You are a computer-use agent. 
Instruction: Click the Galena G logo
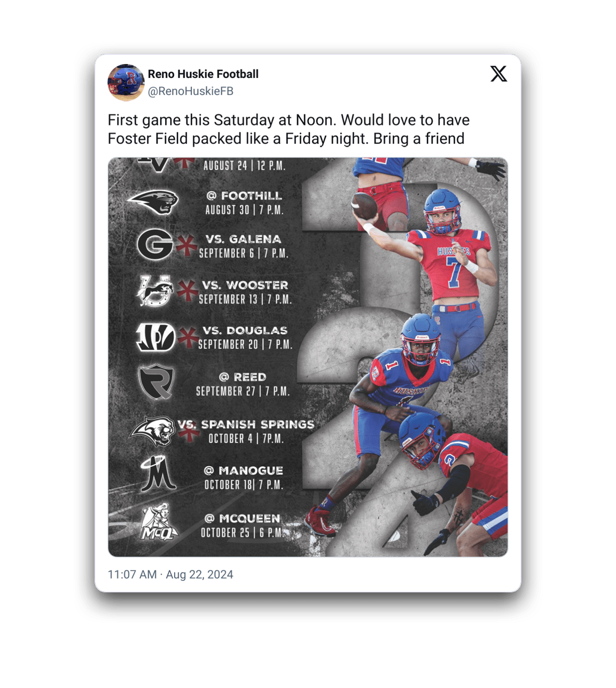pos(155,245)
